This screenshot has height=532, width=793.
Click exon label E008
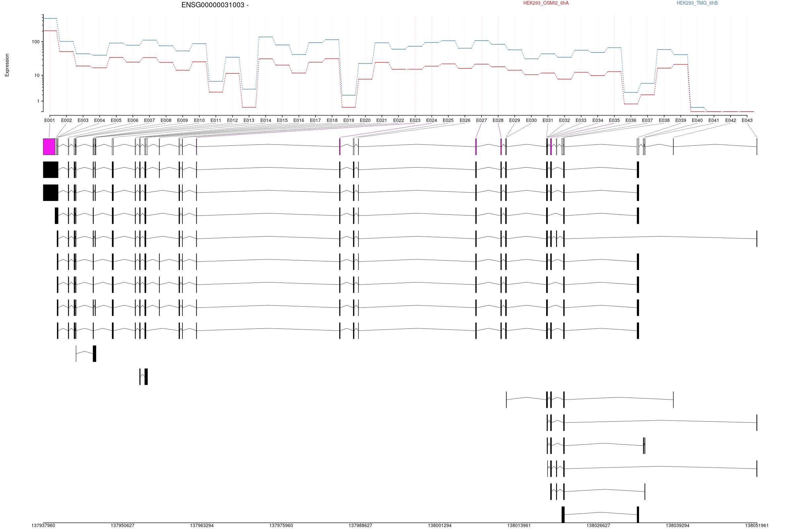click(x=166, y=121)
